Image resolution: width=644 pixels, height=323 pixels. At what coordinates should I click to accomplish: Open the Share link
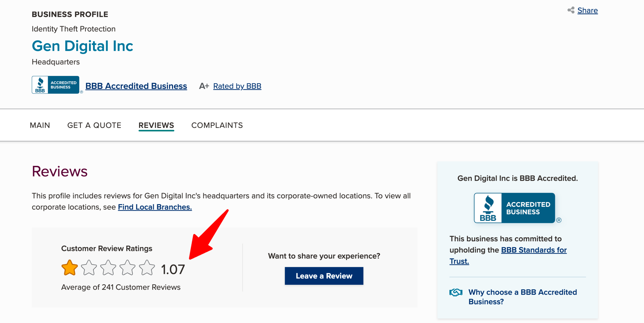(x=587, y=11)
